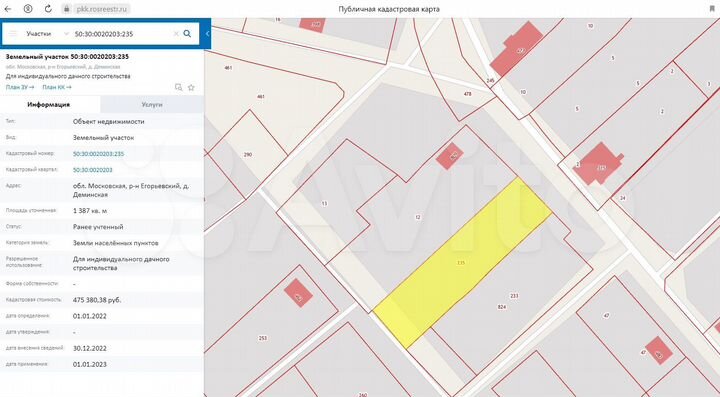The image size is (720, 397).
Task: Click the bookmark icon in browser corner
Action: 712,9
